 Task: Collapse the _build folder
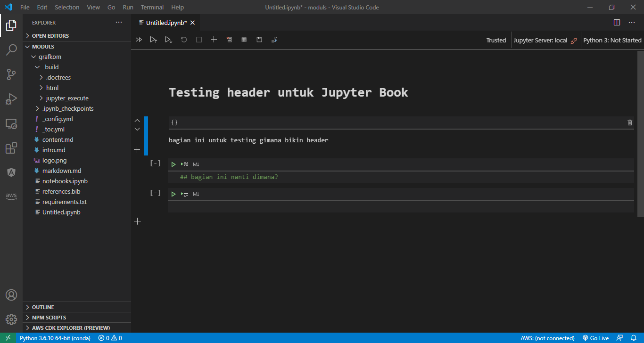[77, 67]
